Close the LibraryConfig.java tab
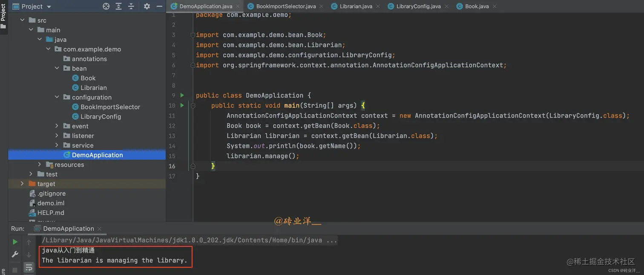The height and width of the screenshot is (275, 644). [446, 6]
